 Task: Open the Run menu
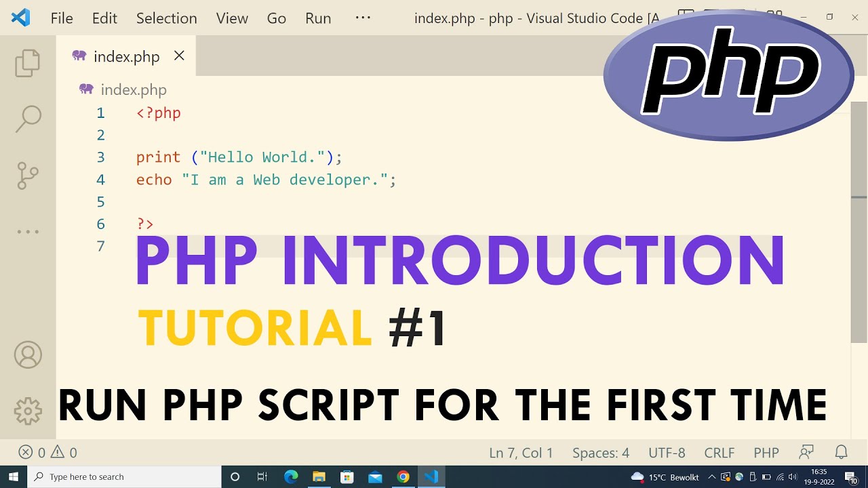(x=318, y=18)
